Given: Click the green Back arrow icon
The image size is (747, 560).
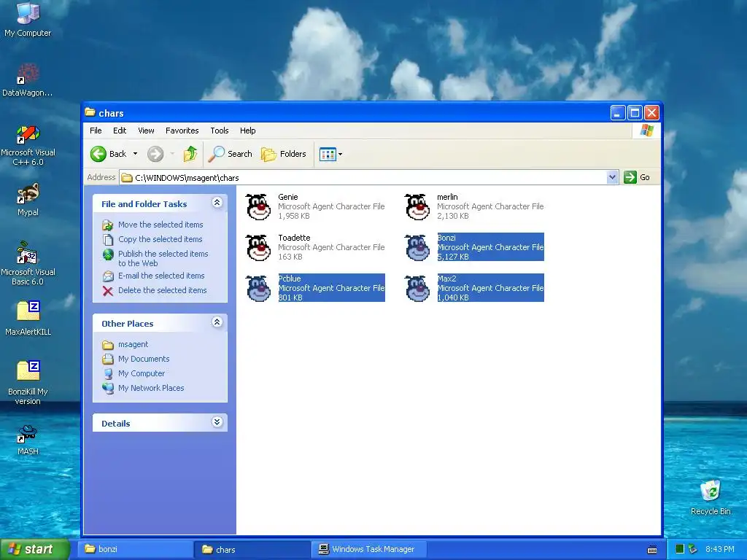Looking at the screenshot, I should pyautogui.click(x=98, y=154).
